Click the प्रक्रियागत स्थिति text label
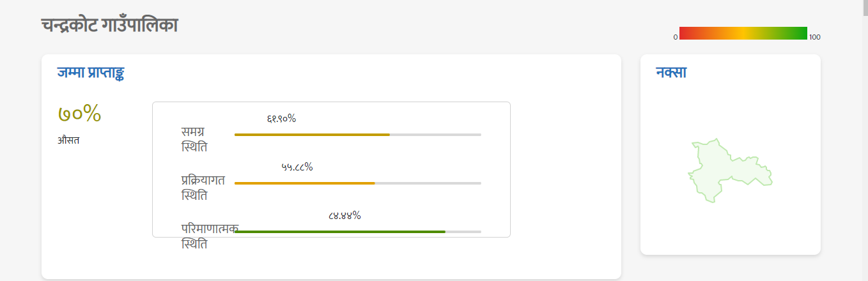 point(203,188)
